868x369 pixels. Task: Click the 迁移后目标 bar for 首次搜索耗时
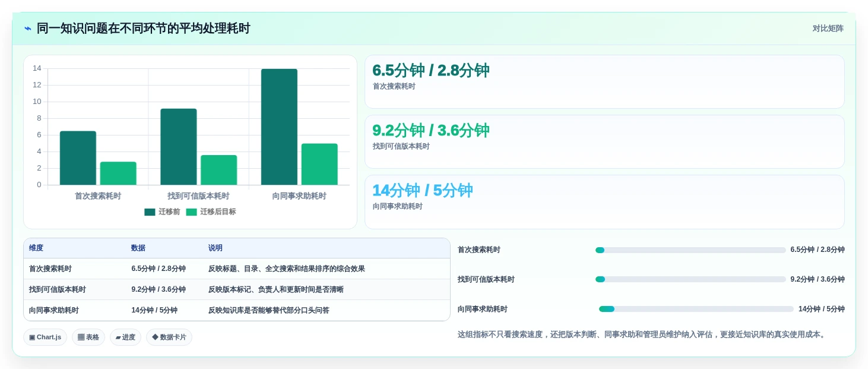118,174
